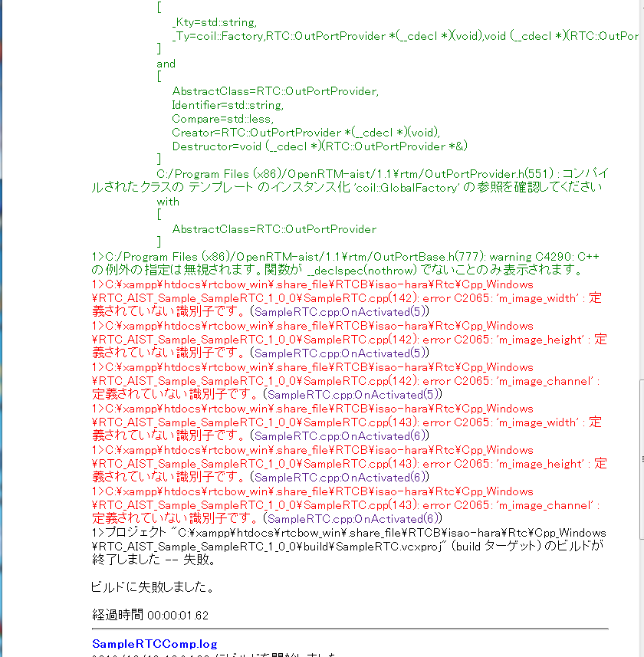This screenshot has height=657, width=644.
Task: Click 'AbstractClass=RTC::OutPortProvider,' line below 'and'
Action: pyautogui.click(x=275, y=91)
